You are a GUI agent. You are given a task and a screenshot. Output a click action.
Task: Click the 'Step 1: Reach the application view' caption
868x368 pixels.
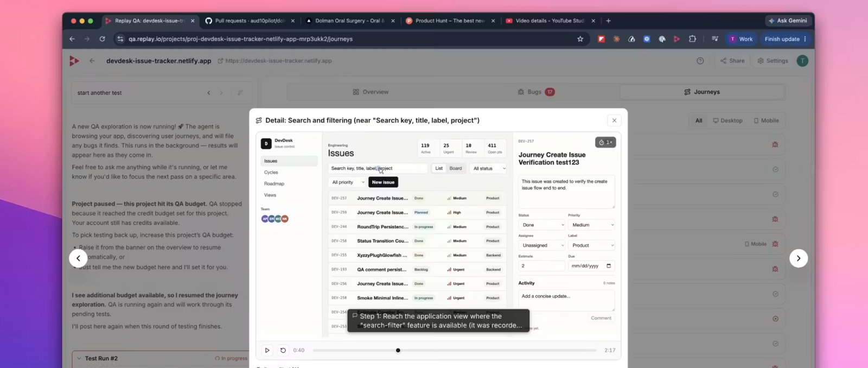438,321
